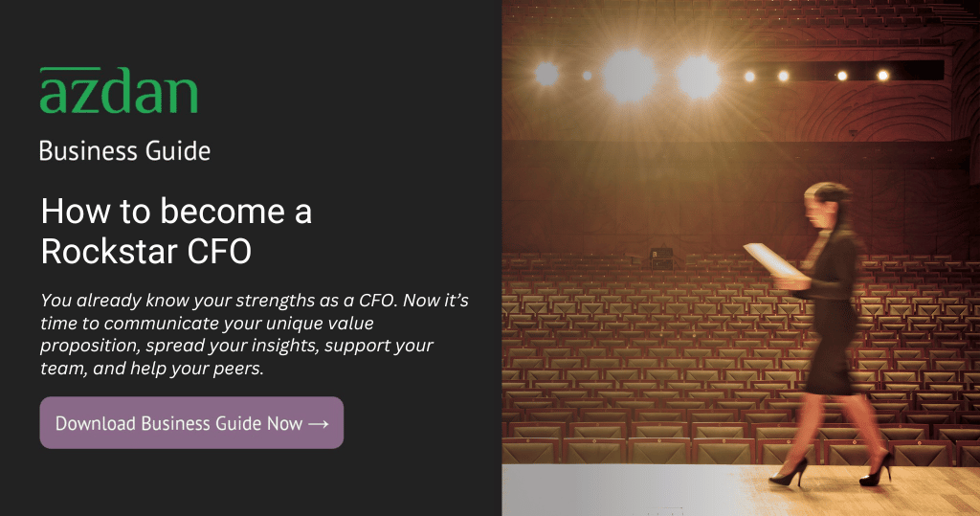
Task: Click the italic CFO description paragraph
Action: click(254, 334)
